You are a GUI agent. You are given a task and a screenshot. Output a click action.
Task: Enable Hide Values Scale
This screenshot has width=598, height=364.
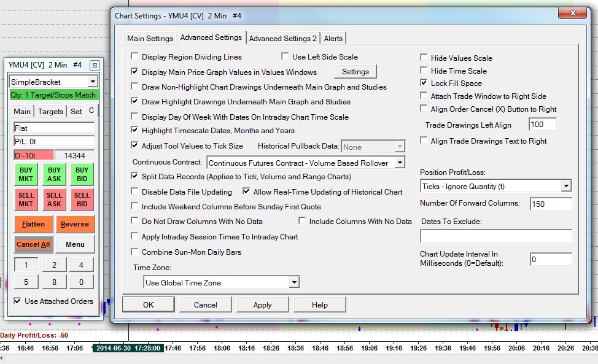(424, 57)
